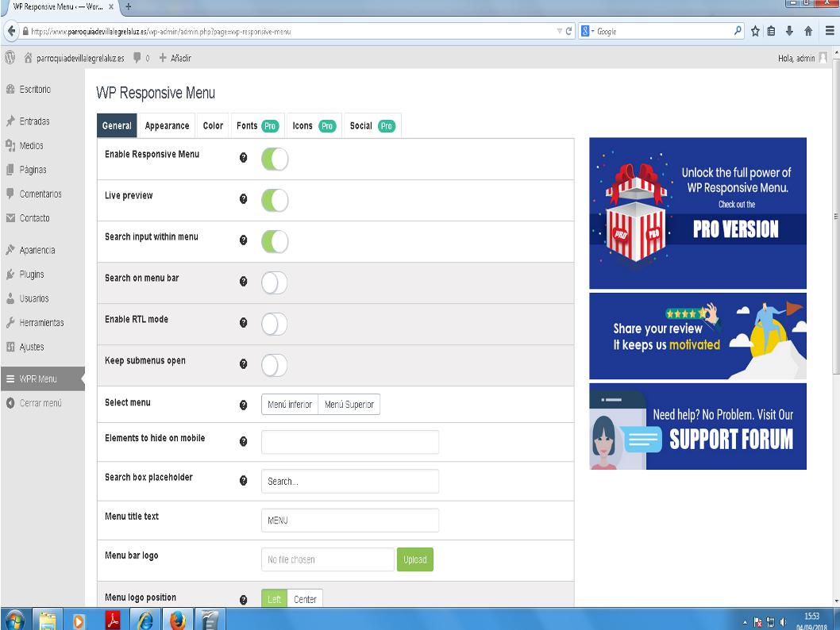Open Internet Explorer from the taskbar
Viewport: 840px width, 630px height.
tap(144, 620)
